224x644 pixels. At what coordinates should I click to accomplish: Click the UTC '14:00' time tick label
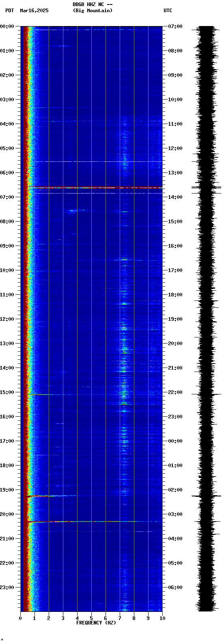click(x=175, y=197)
